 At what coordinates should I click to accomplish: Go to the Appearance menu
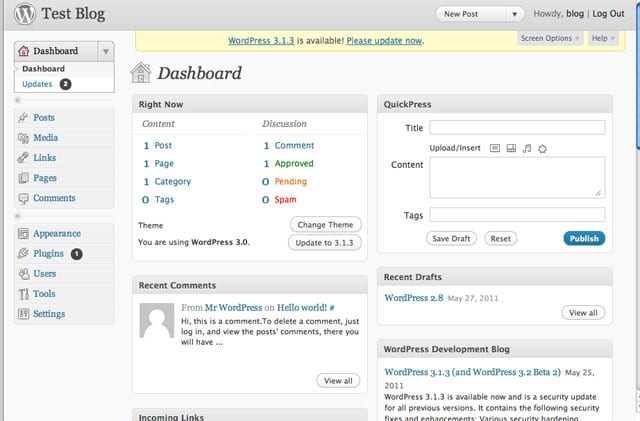[x=56, y=234]
